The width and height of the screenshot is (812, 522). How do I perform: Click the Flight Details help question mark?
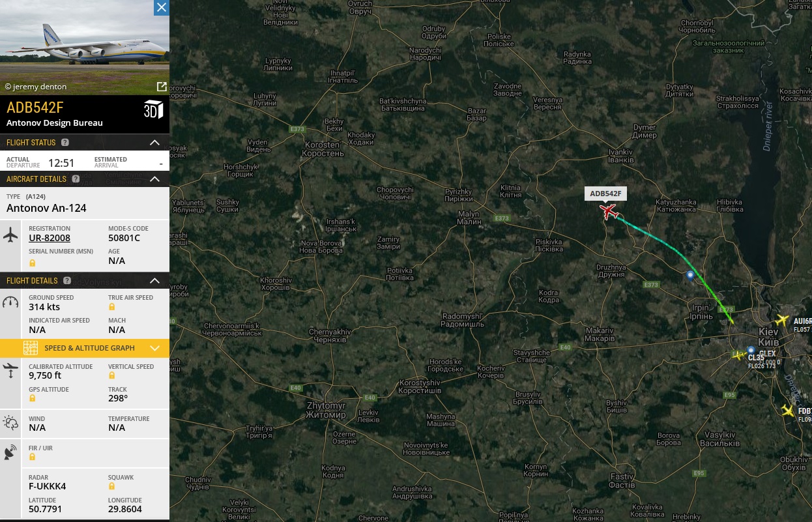[x=66, y=281]
